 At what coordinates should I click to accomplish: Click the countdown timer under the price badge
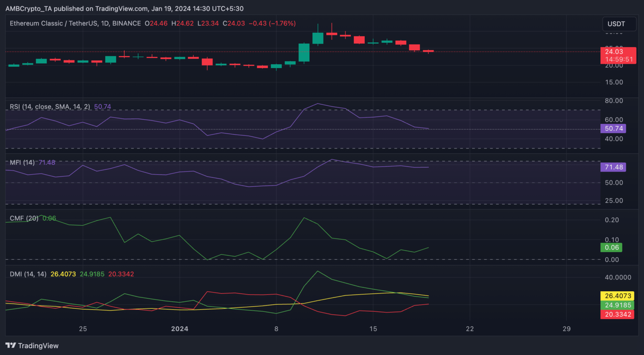click(x=619, y=60)
